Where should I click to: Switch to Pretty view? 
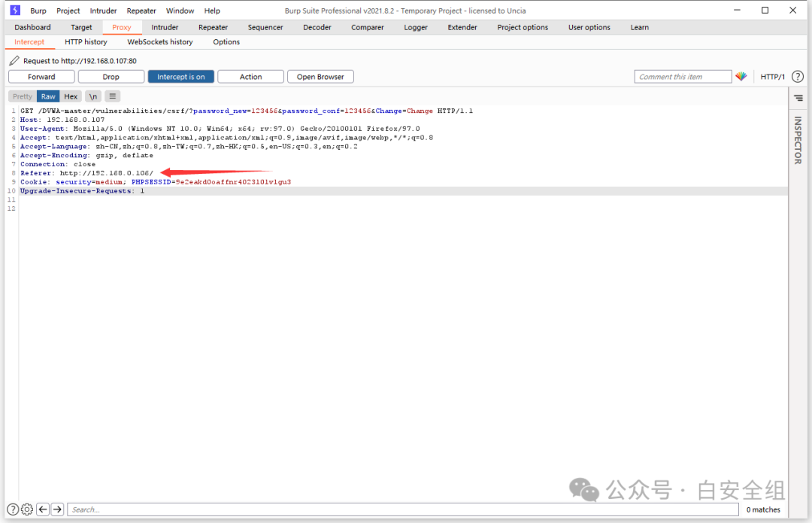pos(23,96)
